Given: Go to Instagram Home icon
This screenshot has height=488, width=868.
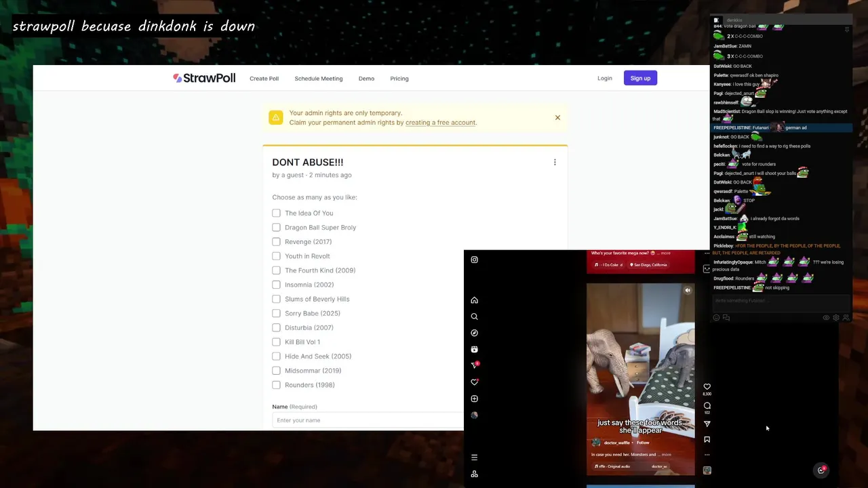Looking at the screenshot, I should tap(475, 300).
